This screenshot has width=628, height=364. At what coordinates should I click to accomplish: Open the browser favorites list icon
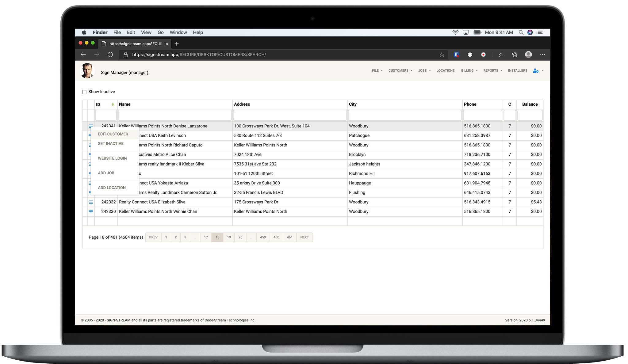[501, 55]
